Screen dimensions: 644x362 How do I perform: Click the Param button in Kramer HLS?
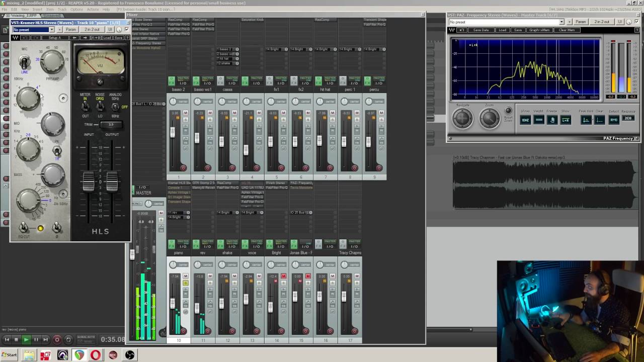pyautogui.click(x=71, y=30)
